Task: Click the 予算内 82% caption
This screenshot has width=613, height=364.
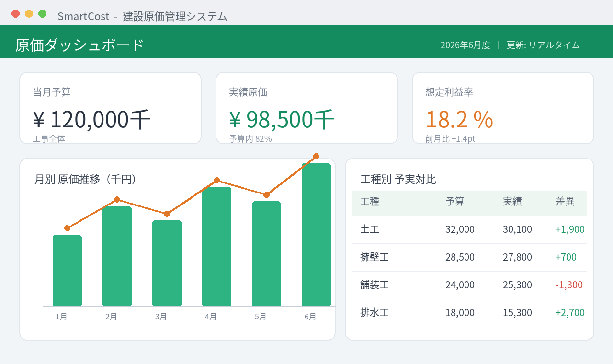Action: (x=250, y=139)
